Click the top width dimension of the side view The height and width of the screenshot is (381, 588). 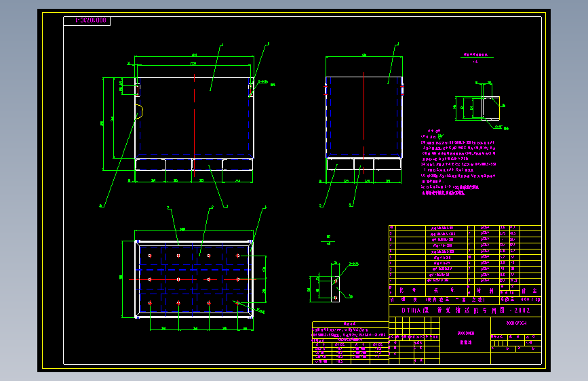click(364, 57)
